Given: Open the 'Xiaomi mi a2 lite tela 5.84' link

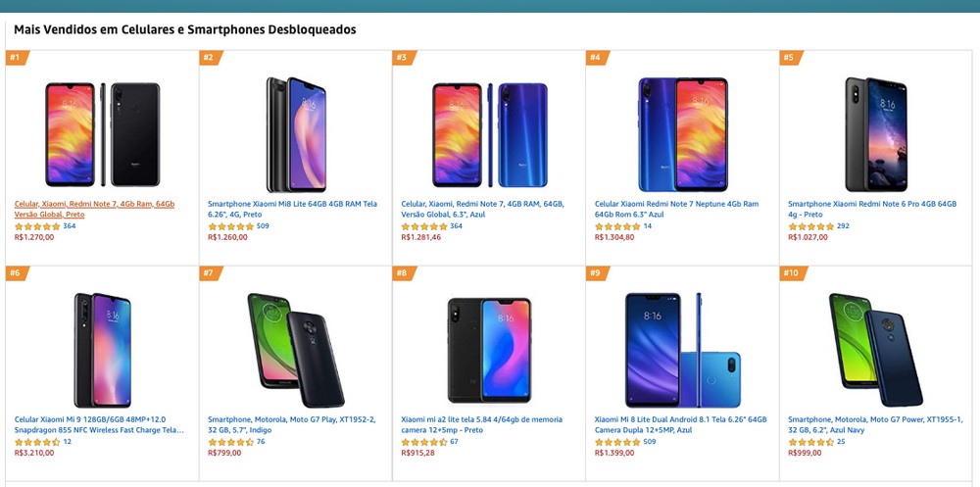Looking at the screenshot, I should pyautogui.click(x=481, y=424).
